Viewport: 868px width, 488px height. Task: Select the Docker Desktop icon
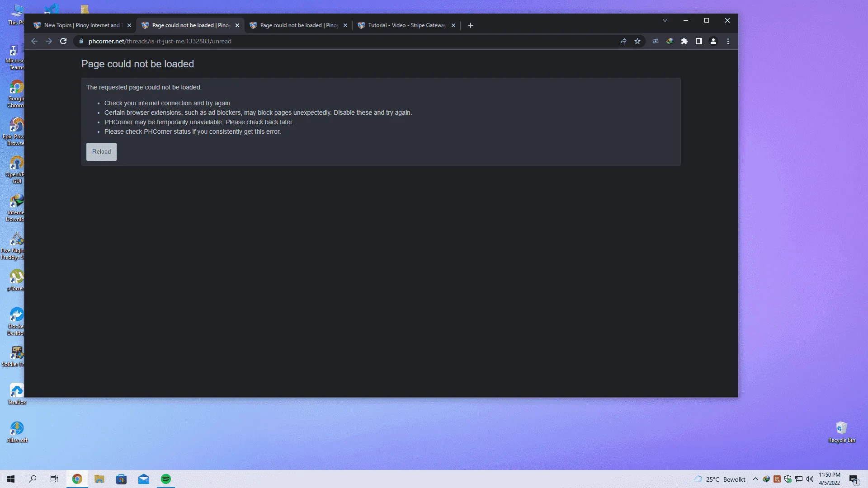16,321
